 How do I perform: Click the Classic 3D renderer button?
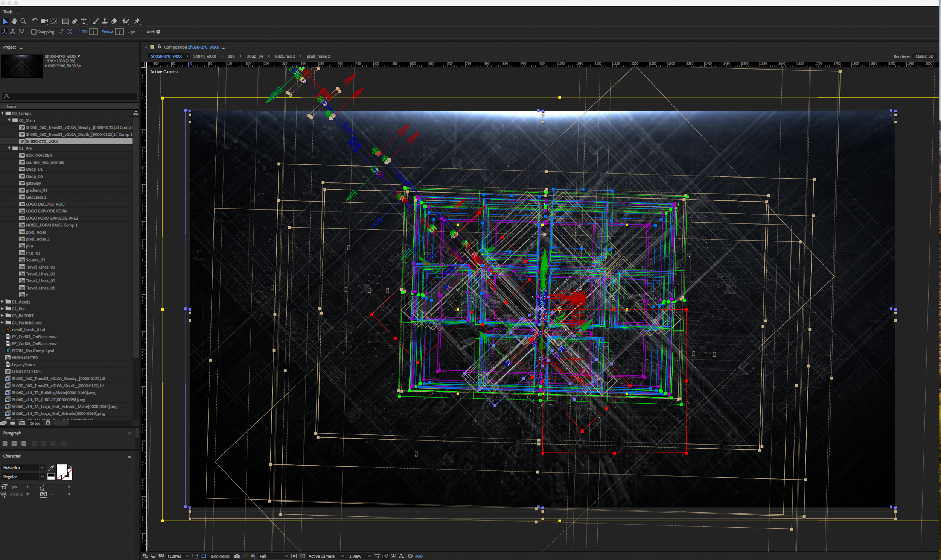pyautogui.click(x=924, y=56)
